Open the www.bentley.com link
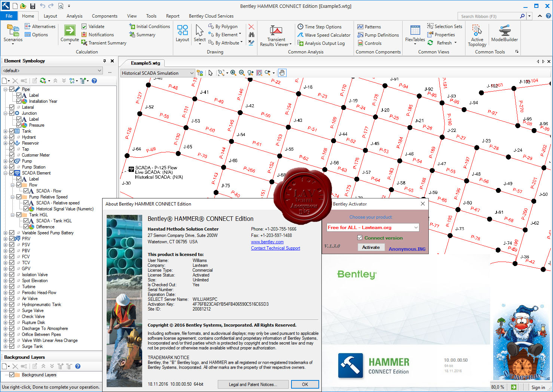553x392 pixels. point(267,242)
